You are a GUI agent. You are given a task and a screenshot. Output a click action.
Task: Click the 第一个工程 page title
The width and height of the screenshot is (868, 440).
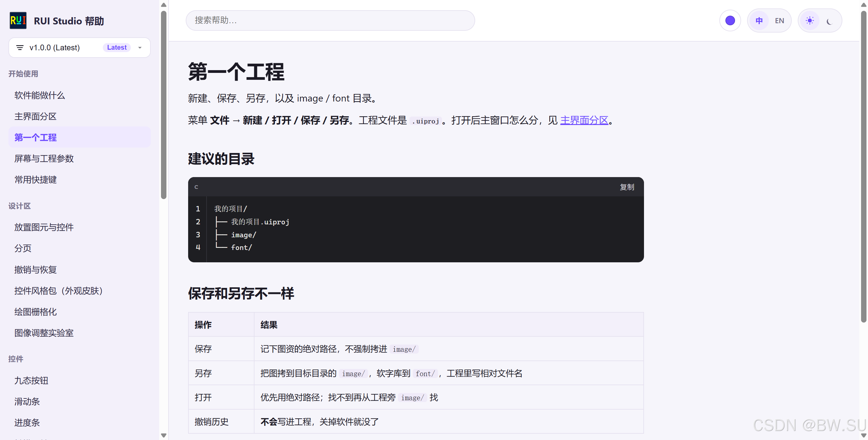point(236,71)
